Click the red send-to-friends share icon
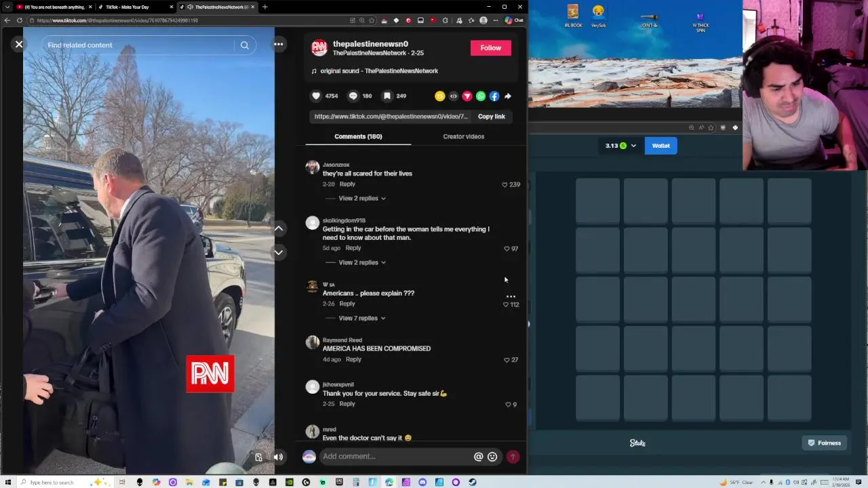Screen dimensions: 868x488 467,96
